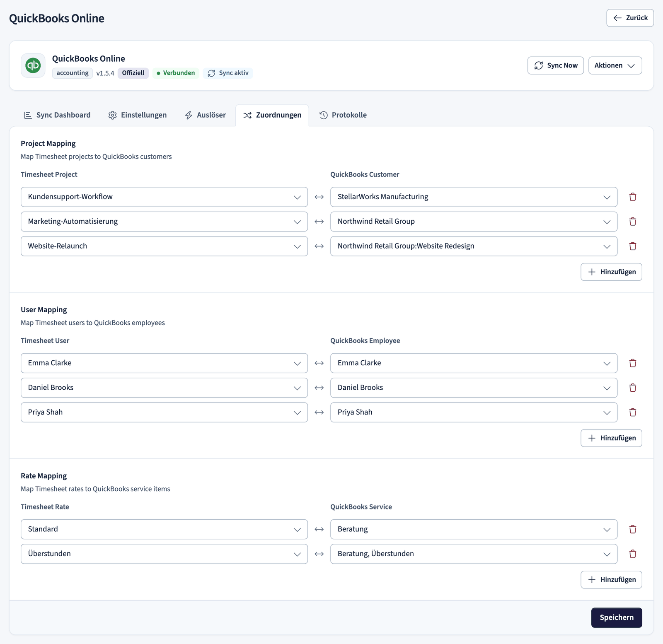Open the Beratung service dropdown
This screenshot has width=663, height=644.
click(474, 529)
